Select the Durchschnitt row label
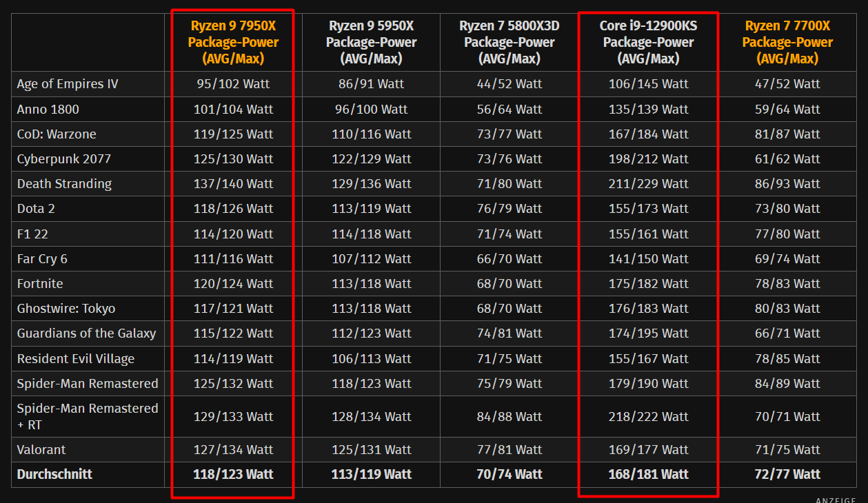 click(x=54, y=474)
